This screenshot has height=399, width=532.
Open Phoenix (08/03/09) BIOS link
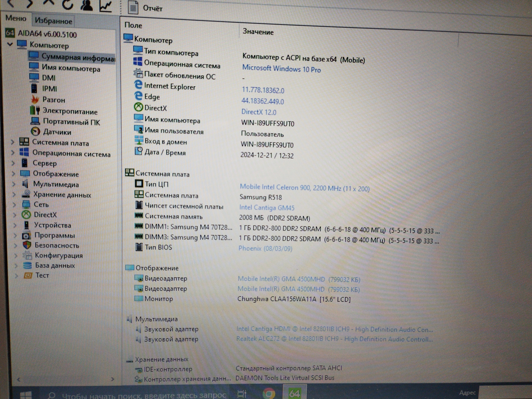point(265,248)
